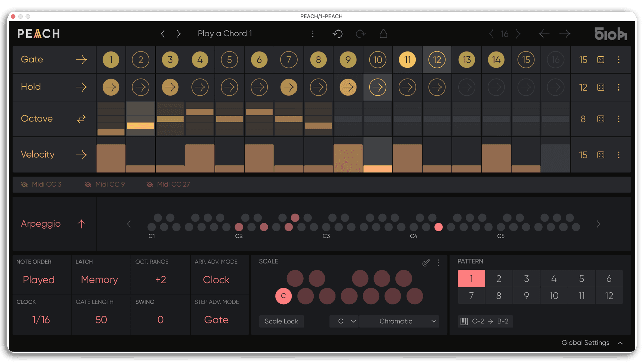Show the Midi CC 27 lane
This screenshot has height=362, width=644.
[168, 184]
